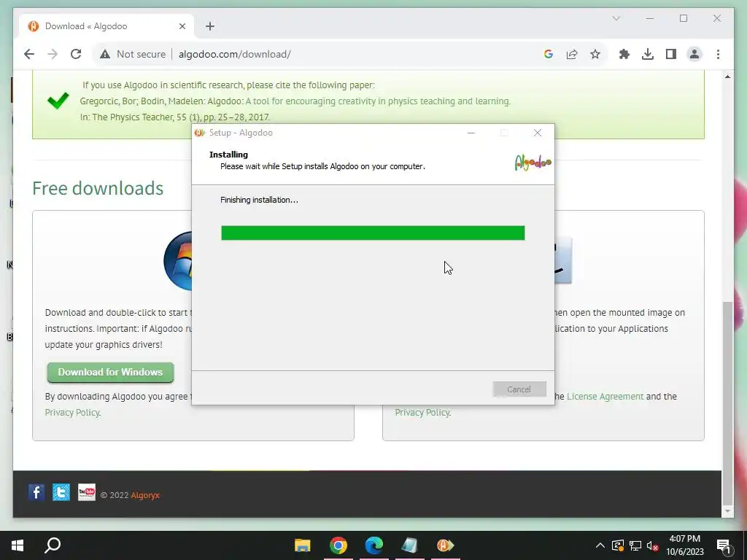Click the Not secure warning icon
This screenshot has height=560, width=747.
105,54
